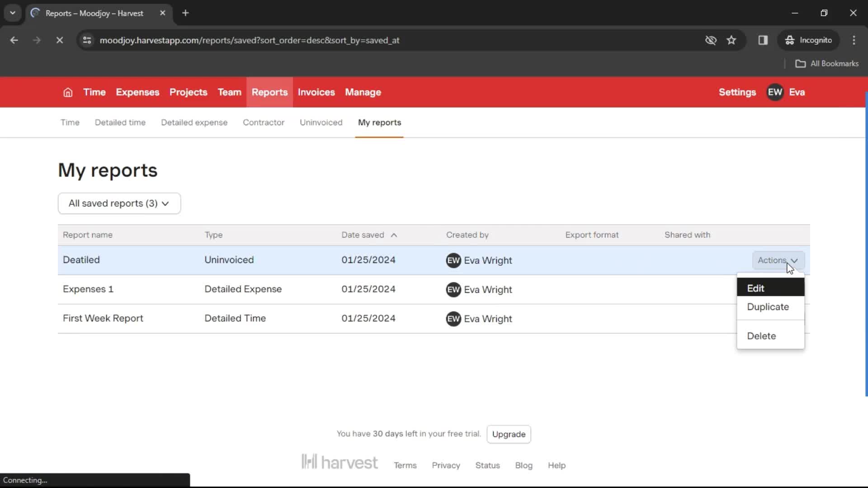The image size is (868, 488).
Task: Sort by Created by column header
Action: 467,235
